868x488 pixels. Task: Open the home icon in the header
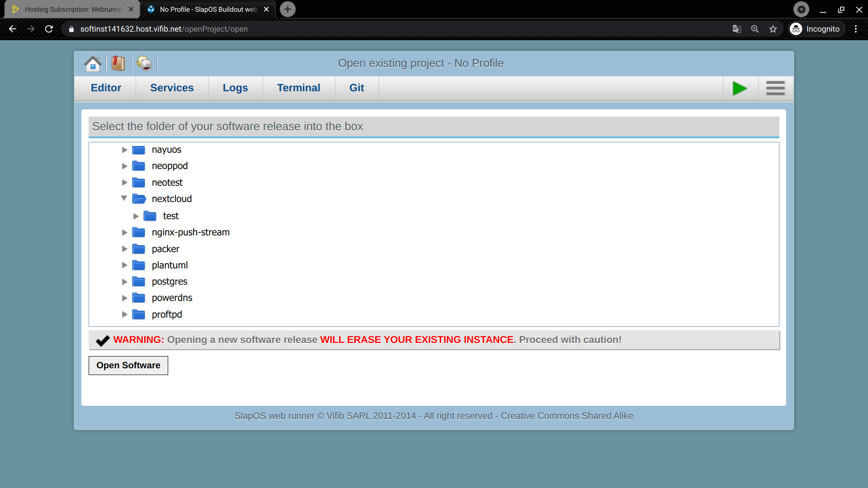click(93, 64)
